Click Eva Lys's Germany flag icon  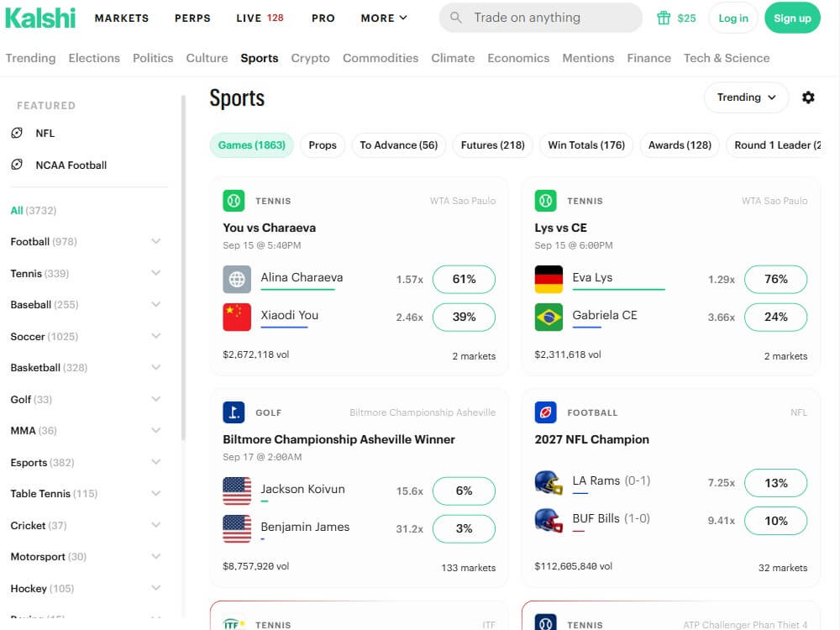click(549, 279)
